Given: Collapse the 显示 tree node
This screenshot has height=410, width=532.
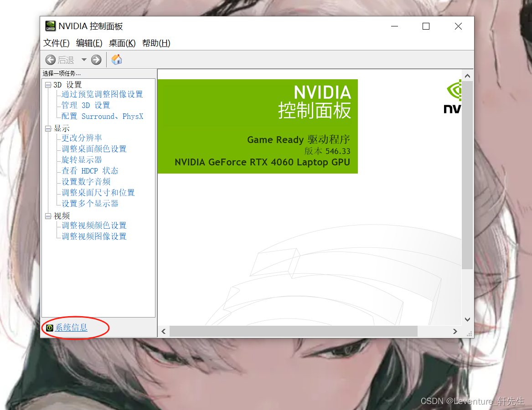Looking at the screenshot, I should (48, 128).
